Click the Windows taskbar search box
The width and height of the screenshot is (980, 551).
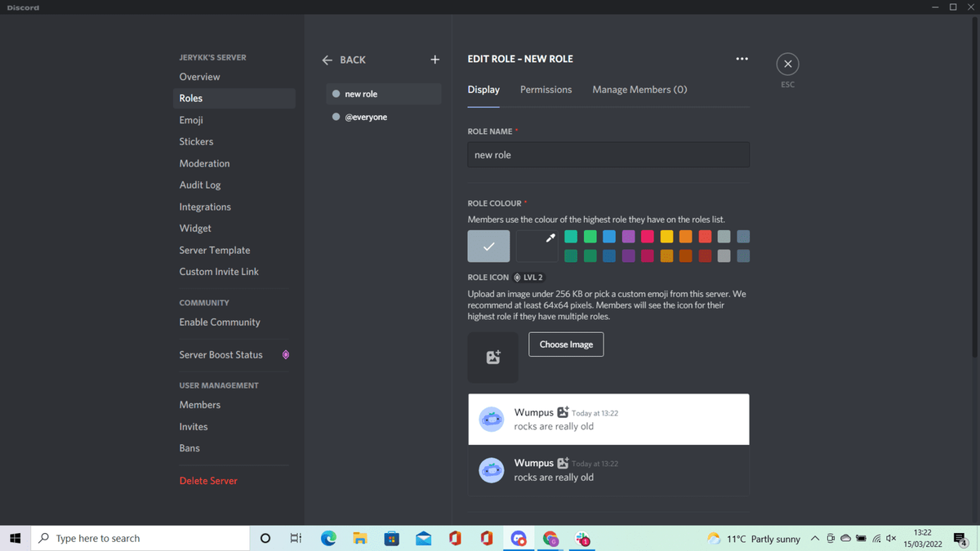coord(140,538)
